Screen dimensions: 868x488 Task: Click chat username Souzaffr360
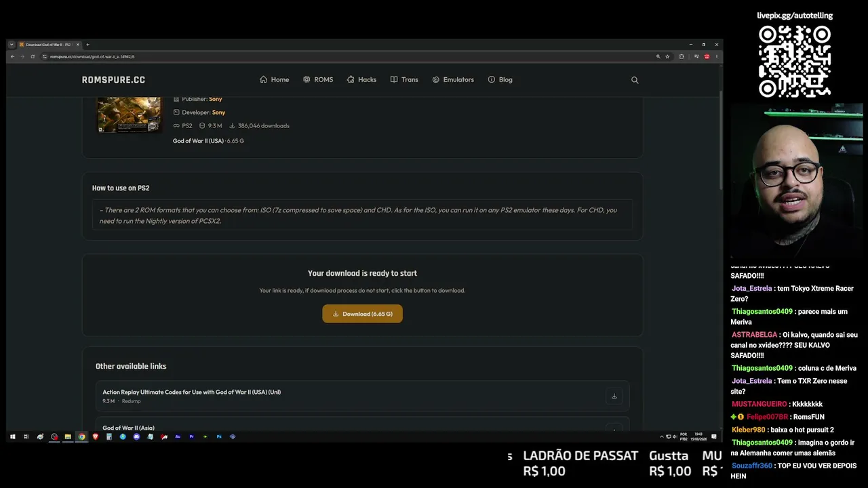pyautogui.click(x=751, y=466)
